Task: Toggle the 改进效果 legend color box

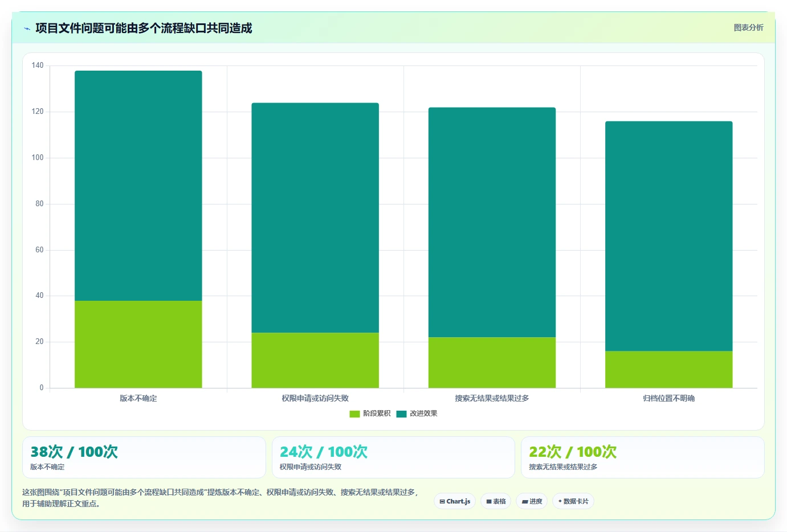Action: pos(401,414)
